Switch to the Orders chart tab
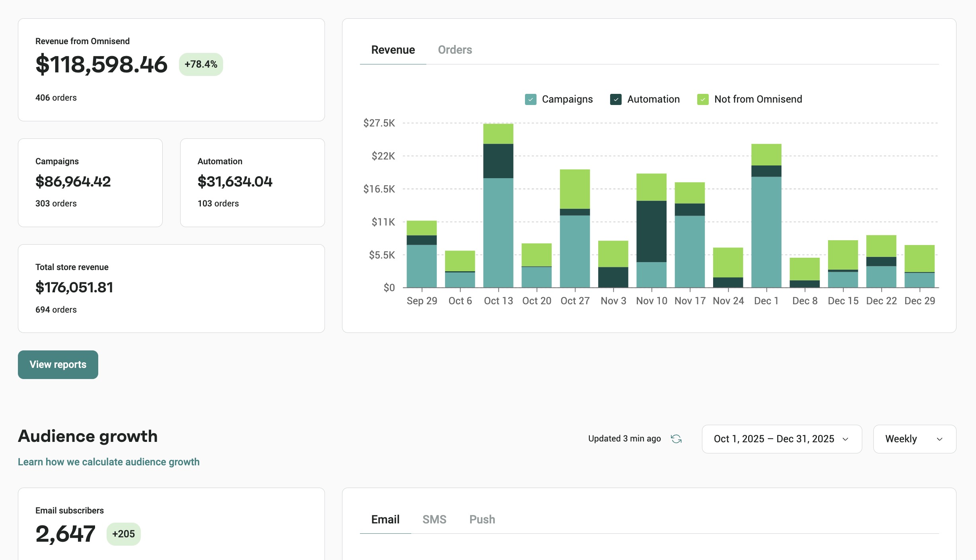The height and width of the screenshot is (560, 976). click(x=455, y=50)
